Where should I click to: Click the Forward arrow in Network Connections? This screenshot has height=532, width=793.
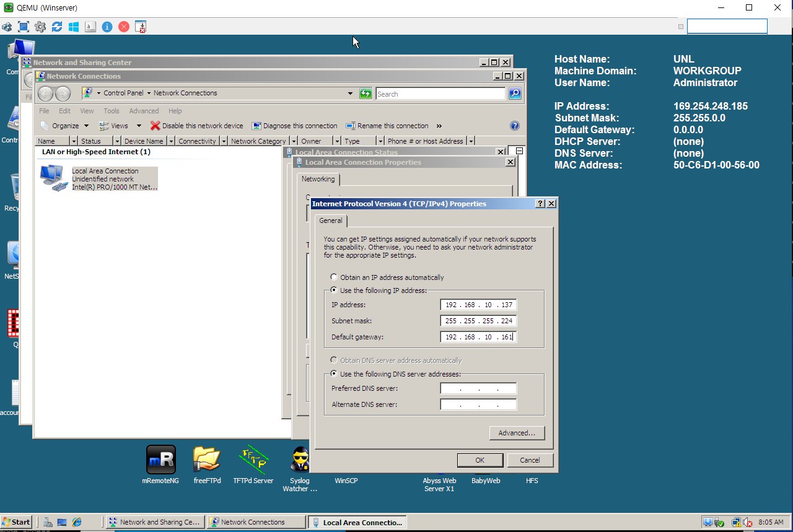point(63,94)
